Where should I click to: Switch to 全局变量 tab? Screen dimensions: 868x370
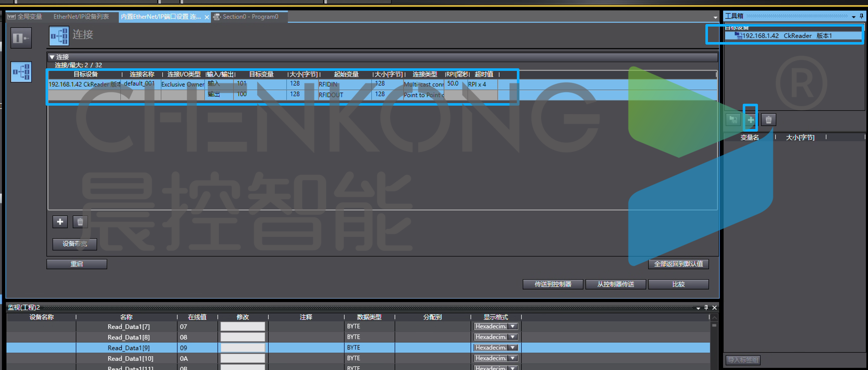point(25,16)
